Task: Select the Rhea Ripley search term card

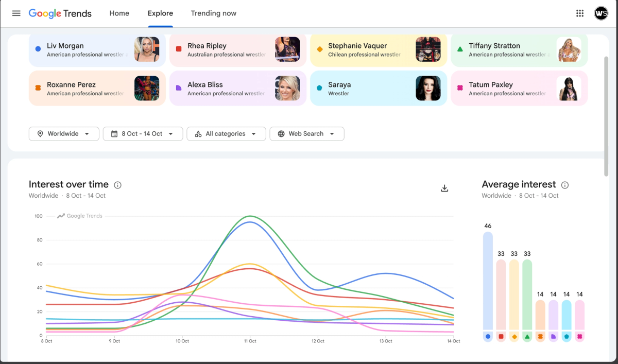Action: [238, 50]
